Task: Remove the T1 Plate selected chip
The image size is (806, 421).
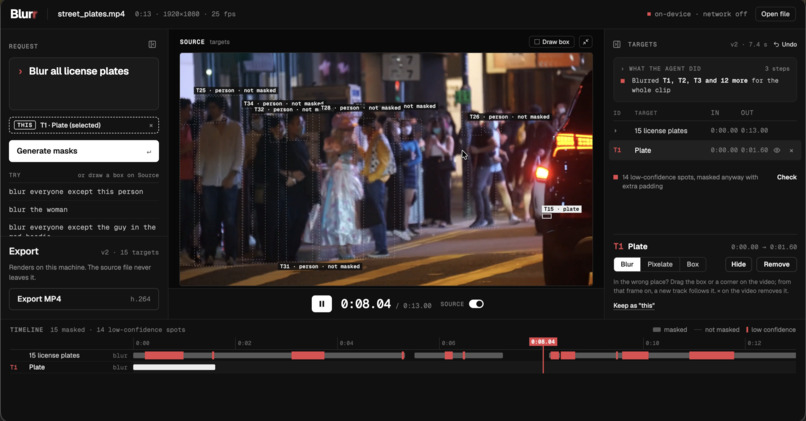Action: point(151,125)
